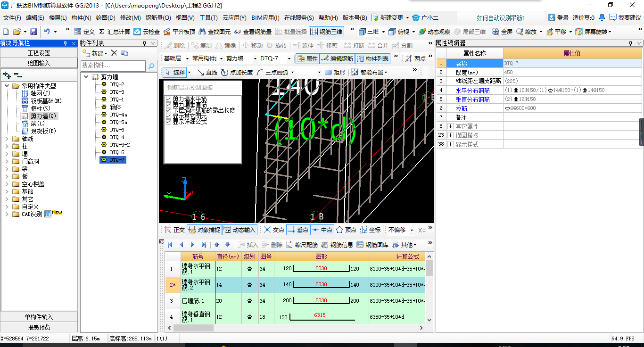The height and width of the screenshot is (347, 644).
Task: Toggle 中点 midpoint snap
Action: tap(322, 230)
